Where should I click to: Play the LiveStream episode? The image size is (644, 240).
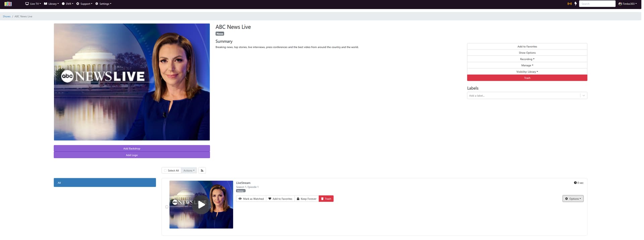[x=201, y=204]
